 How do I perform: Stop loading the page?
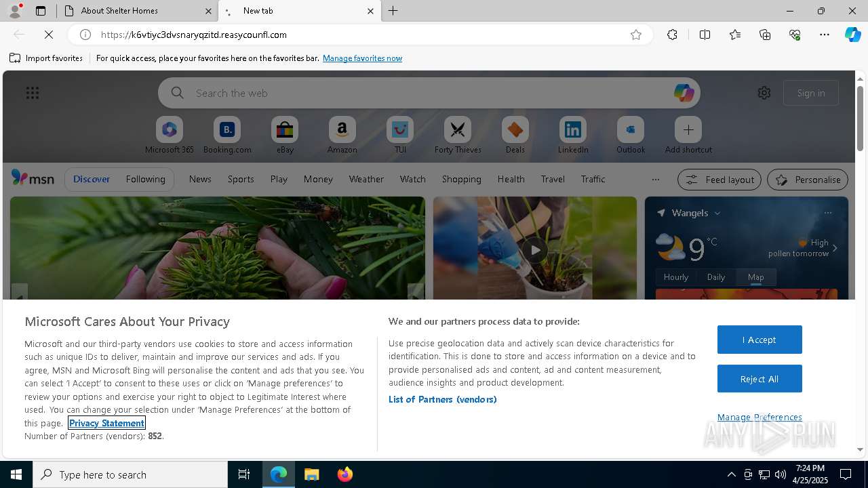49,35
